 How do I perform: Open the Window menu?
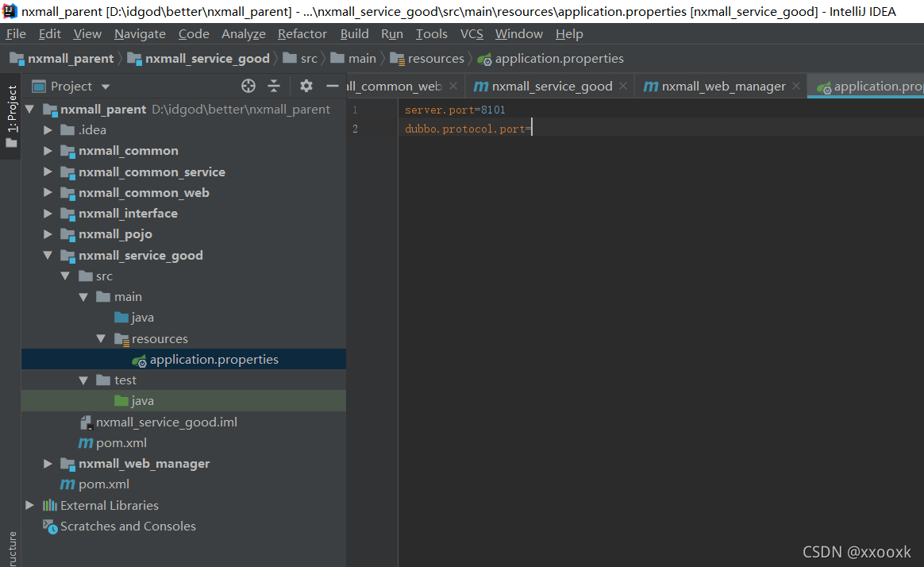[x=518, y=34]
